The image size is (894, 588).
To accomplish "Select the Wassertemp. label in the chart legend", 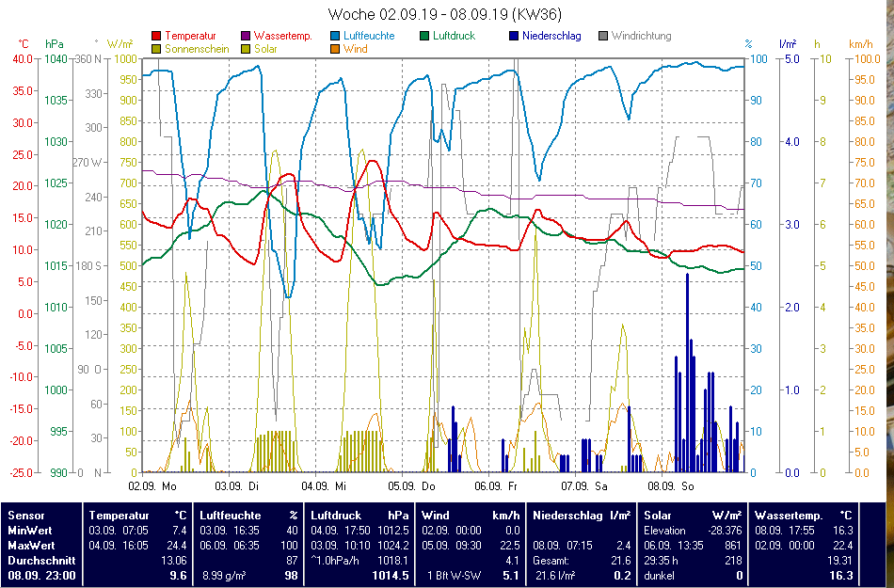I will click(283, 36).
